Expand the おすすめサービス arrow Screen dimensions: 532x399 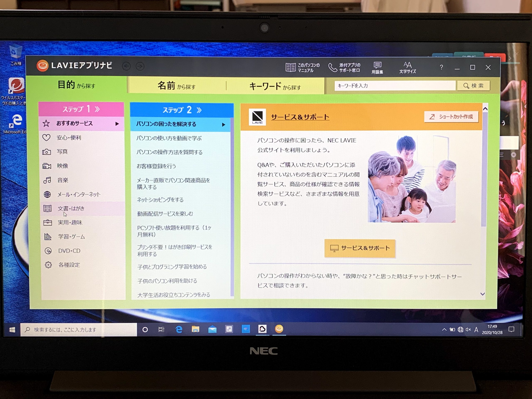[117, 124]
